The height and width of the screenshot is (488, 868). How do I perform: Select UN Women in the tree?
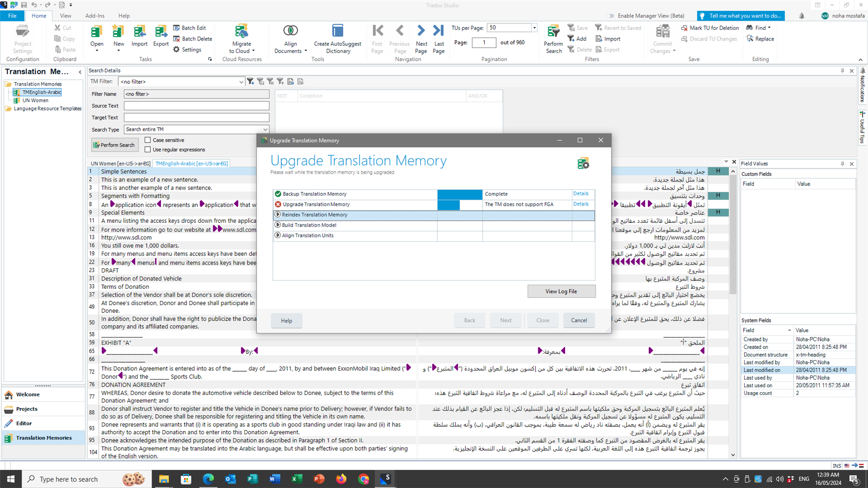(x=35, y=100)
